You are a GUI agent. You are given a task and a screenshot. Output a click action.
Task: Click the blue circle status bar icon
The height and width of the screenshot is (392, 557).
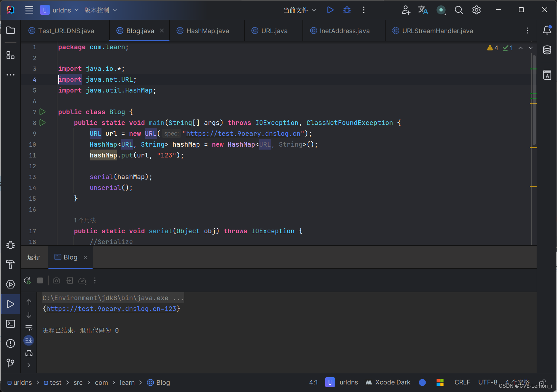click(422, 382)
